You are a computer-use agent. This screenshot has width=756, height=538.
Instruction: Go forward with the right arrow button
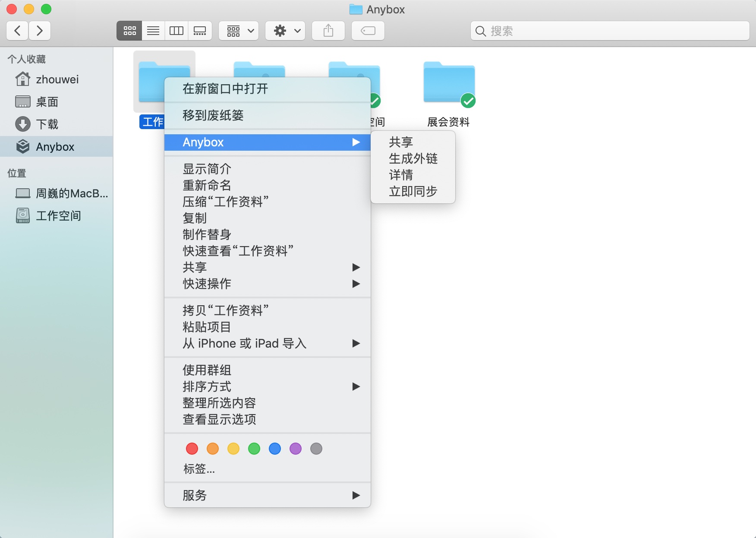40,31
